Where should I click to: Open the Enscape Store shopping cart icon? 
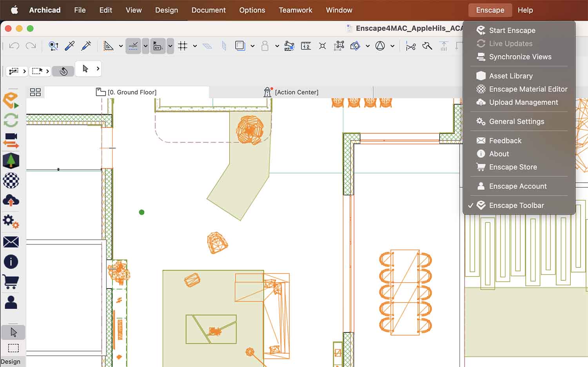coord(11,282)
